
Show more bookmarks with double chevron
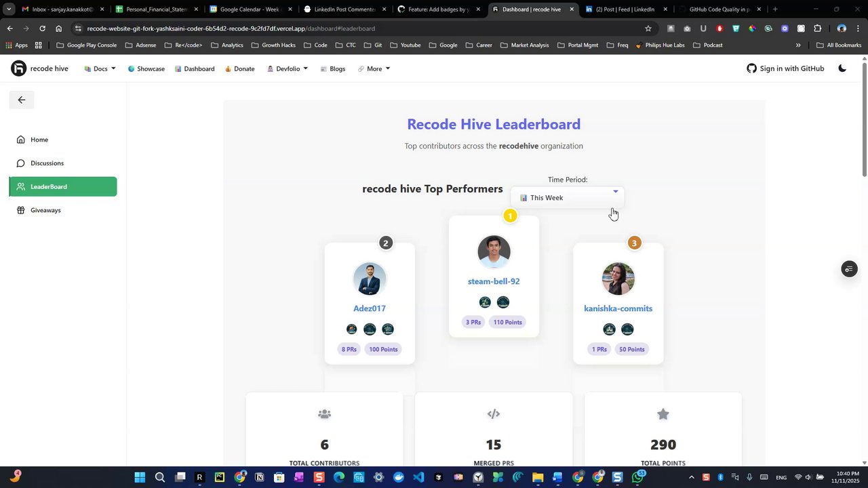click(798, 45)
